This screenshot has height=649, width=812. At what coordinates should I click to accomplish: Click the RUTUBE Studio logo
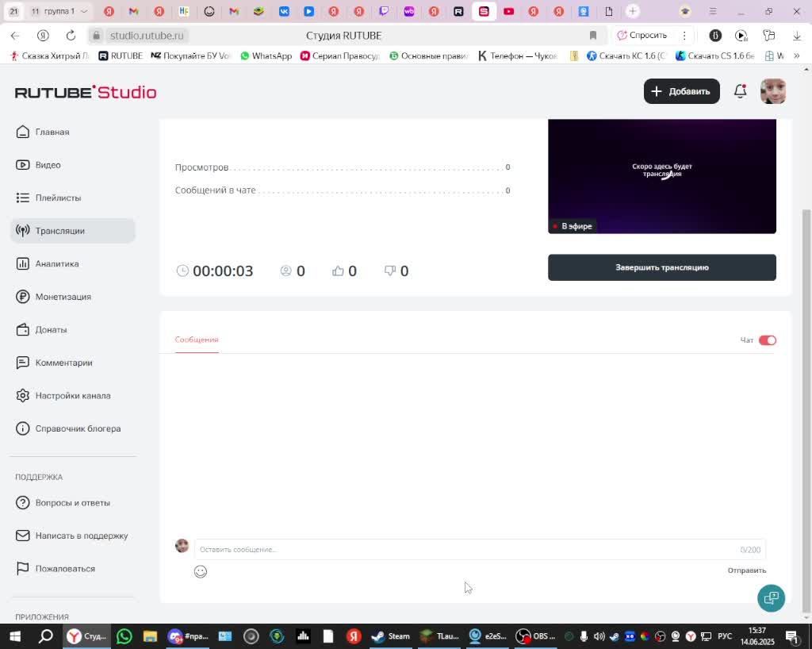pyautogui.click(x=86, y=92)
